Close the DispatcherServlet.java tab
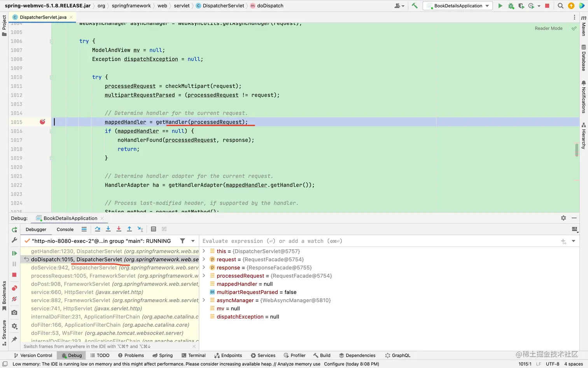The height and width of the screenshot is (368, 588). [x=71, y=17]
